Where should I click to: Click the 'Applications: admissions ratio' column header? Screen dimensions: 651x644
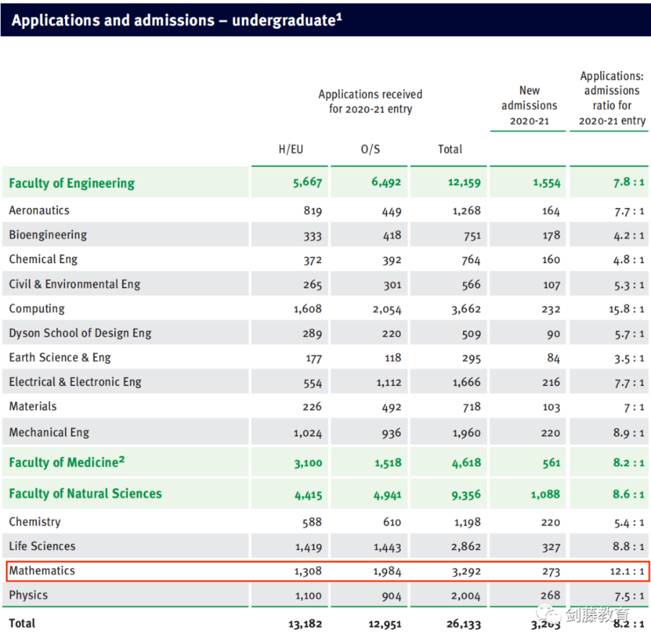[x=611, y=98]
